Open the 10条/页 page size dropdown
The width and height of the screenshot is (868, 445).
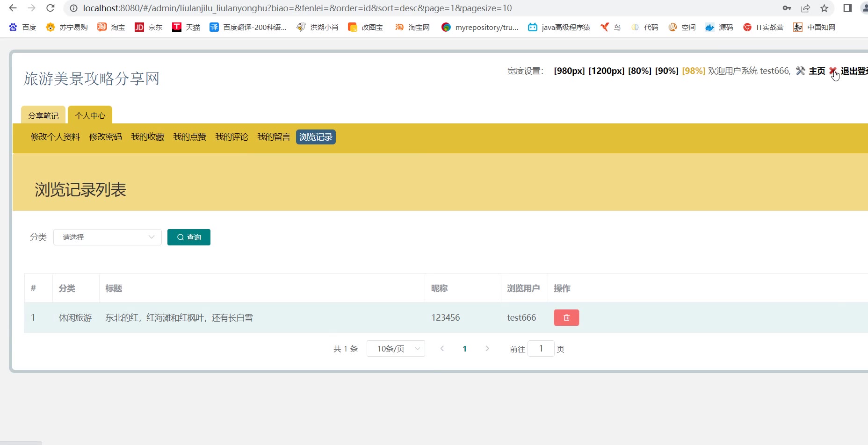396,349
